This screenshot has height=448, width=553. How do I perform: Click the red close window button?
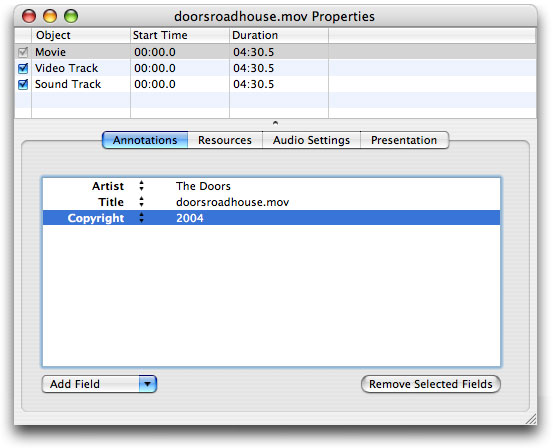29,16
